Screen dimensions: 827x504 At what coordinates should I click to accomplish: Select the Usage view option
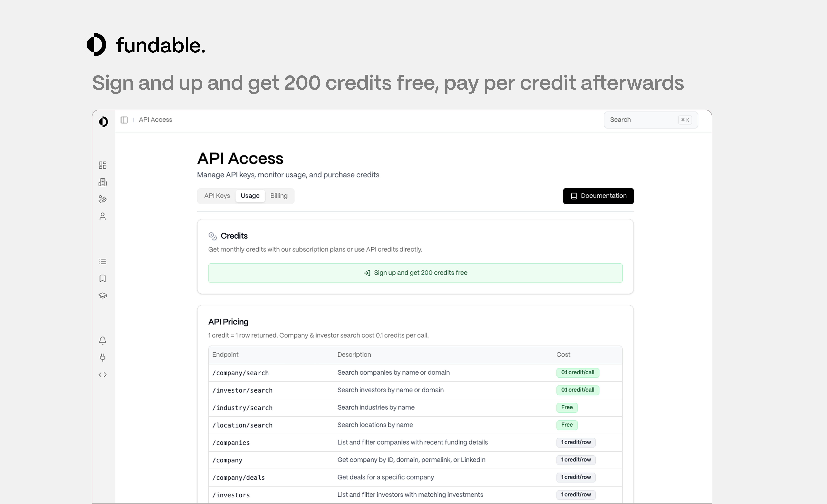[250, 196]
